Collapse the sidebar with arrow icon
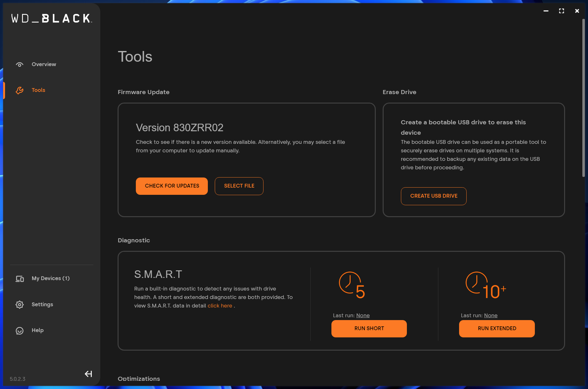This screenshot has height=389, width=588. pyautogui.click(x=88, y=374)
